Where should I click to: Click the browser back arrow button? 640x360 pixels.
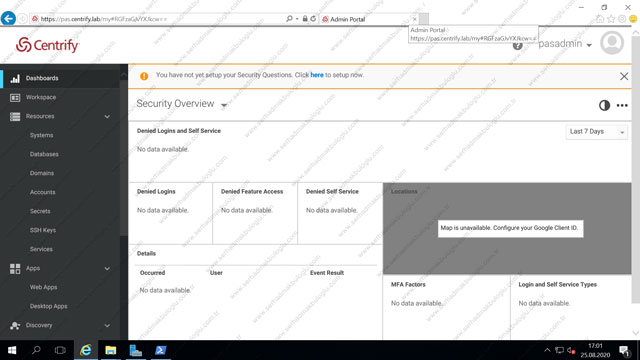point(8,18)
